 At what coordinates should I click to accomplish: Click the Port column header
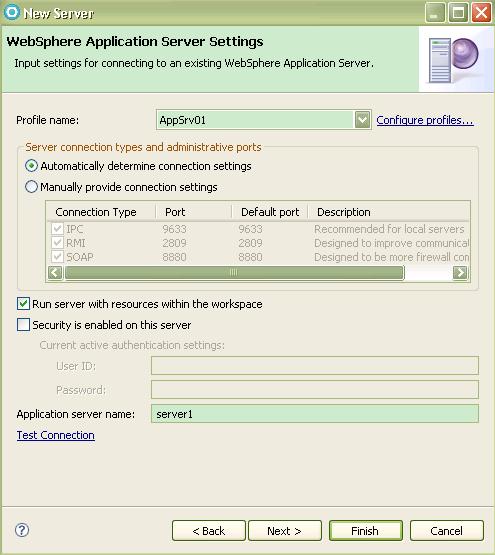pyautogui.click(x=194, y=212)
